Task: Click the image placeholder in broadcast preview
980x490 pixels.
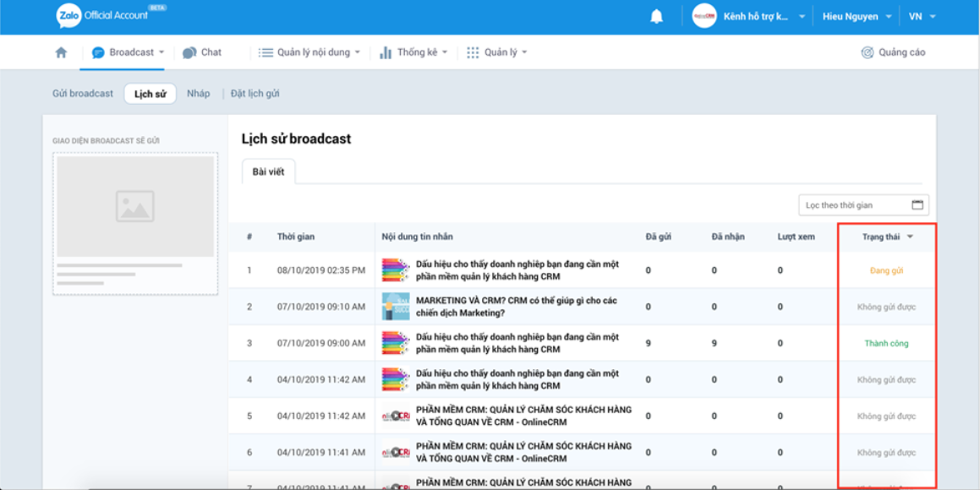Action: 135,207
